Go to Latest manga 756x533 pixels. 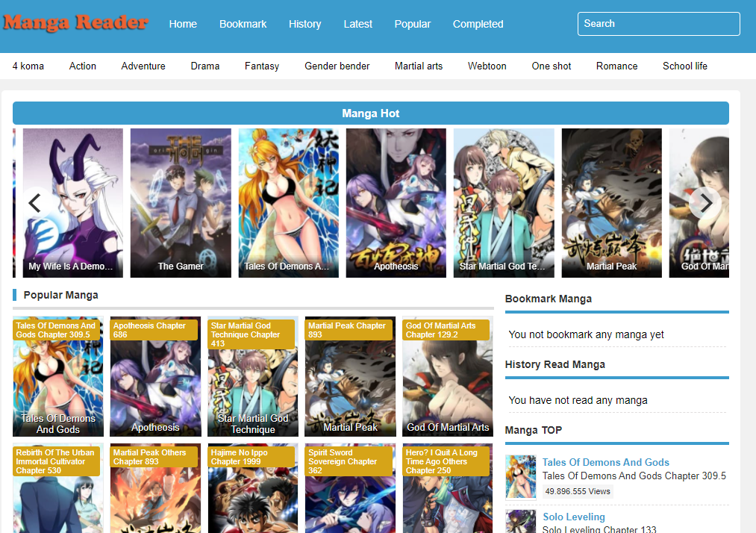click(357, 24)
